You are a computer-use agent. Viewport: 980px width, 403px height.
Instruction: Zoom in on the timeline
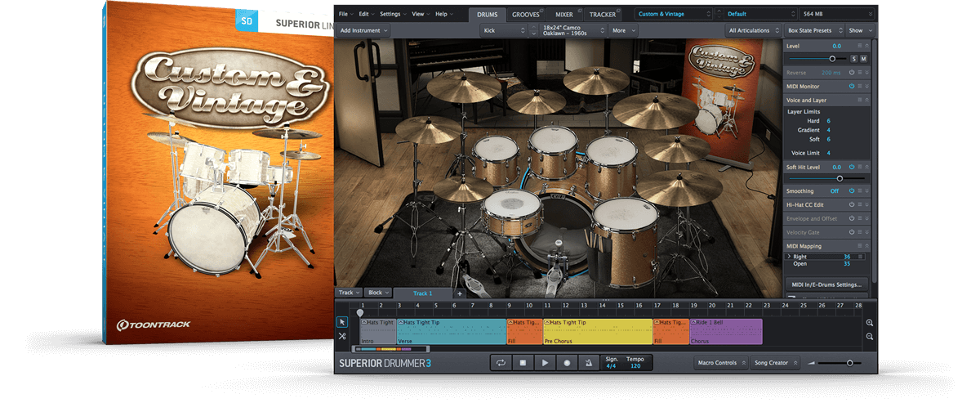(x=870, y=323)
